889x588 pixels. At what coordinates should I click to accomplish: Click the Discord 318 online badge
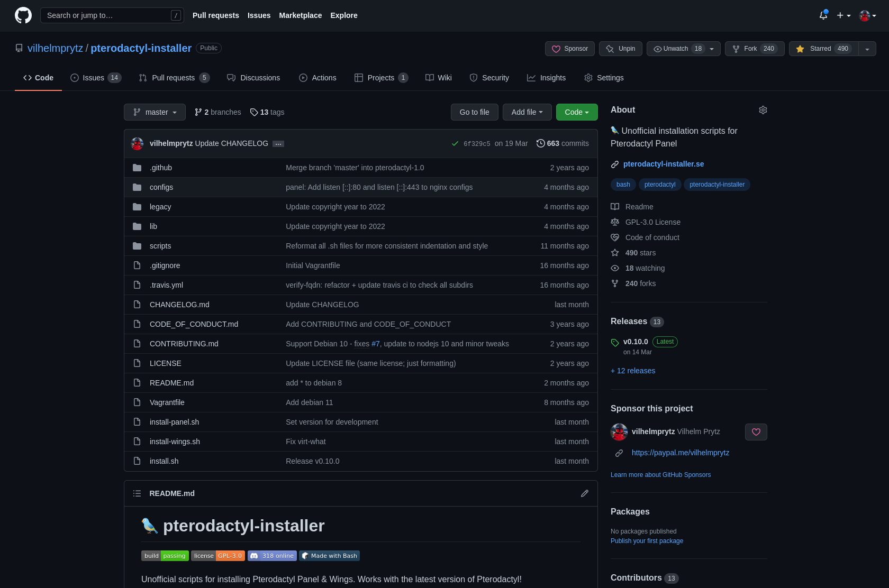[272, 556]
